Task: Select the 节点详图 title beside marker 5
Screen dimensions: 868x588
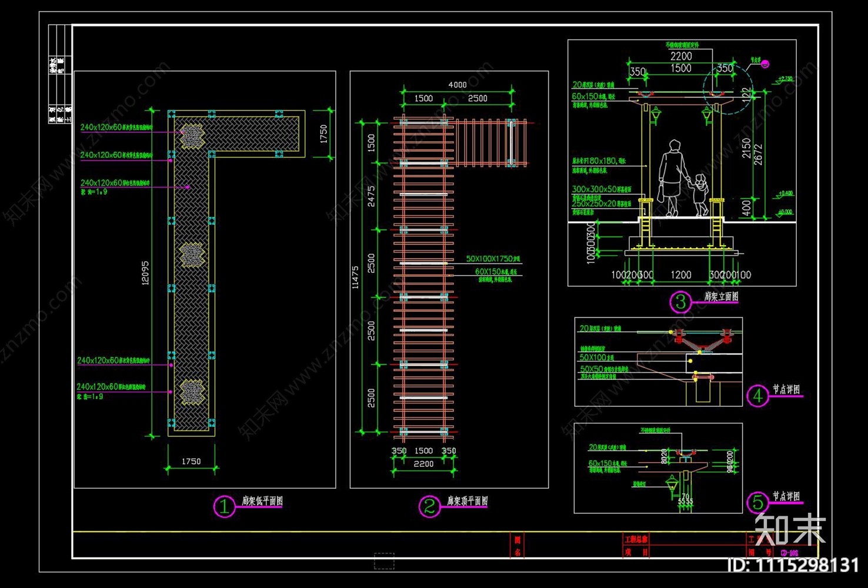Action: 786,496
